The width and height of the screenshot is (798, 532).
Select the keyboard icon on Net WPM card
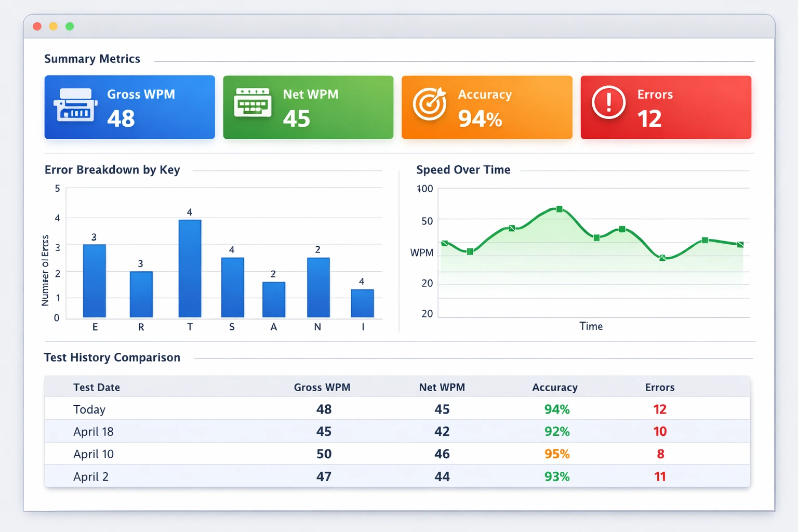(x=253, y=103)
